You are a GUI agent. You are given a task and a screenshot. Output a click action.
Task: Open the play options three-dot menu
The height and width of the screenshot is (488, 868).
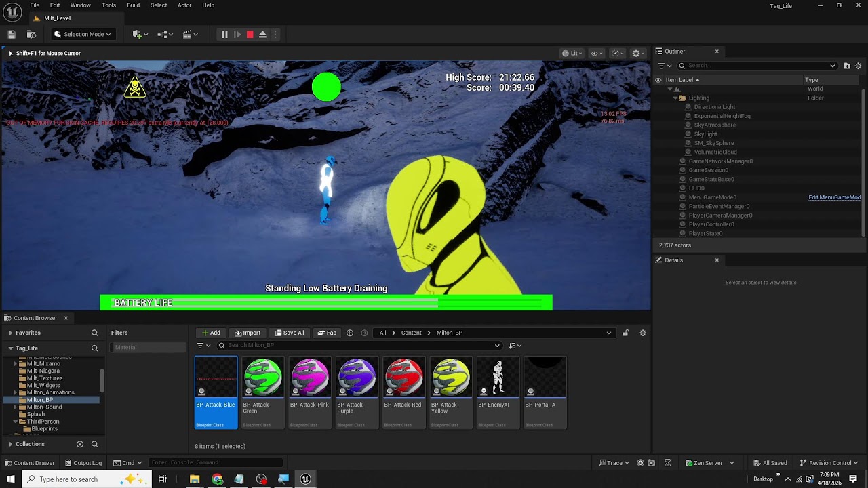pos(275,34)
